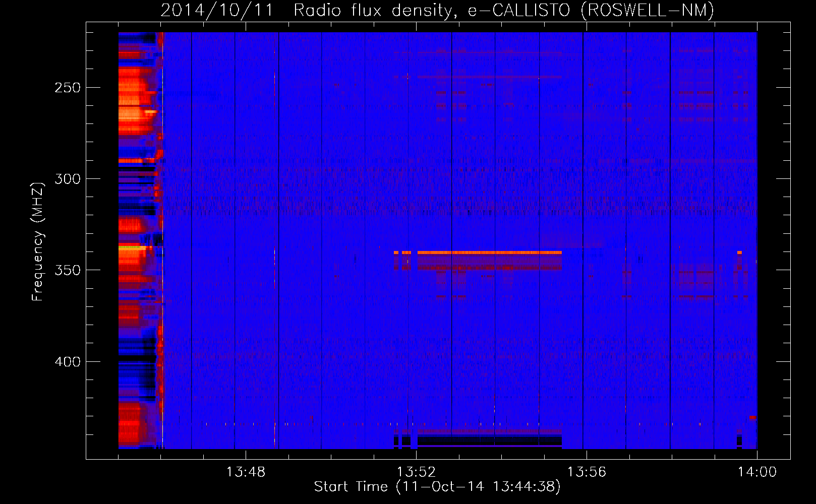Click the "Frequency (MHZ)" axis label

(38, 242)
